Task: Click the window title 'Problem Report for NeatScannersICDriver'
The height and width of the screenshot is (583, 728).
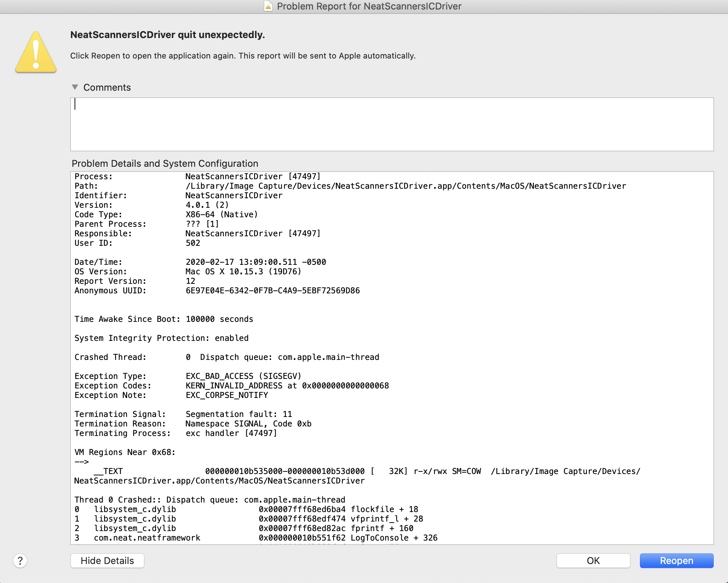Action: [x=369, y=6]
